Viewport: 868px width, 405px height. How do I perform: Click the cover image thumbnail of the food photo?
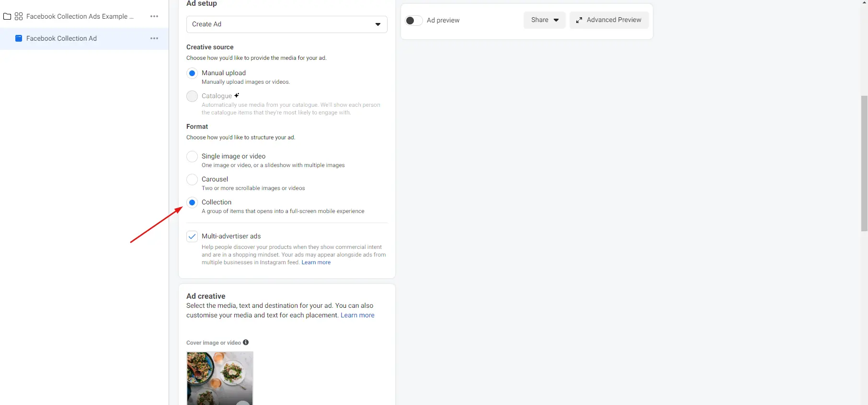coord(219,379)
